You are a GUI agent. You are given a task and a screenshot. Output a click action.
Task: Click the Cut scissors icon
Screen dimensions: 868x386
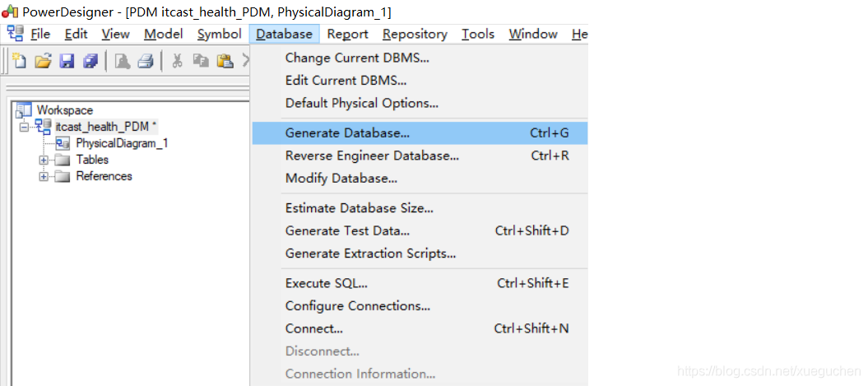177,60
